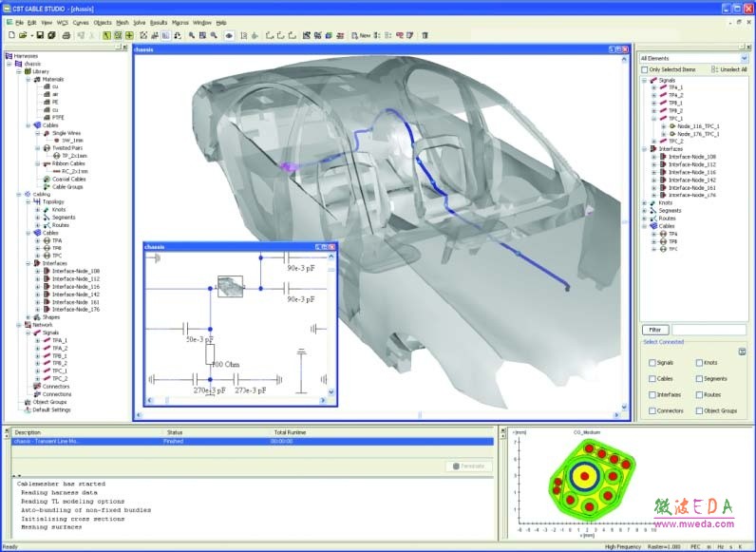756x552 pixels.
Task: Tick the Object Groups checkbox
Action: [x=699, y=410]
